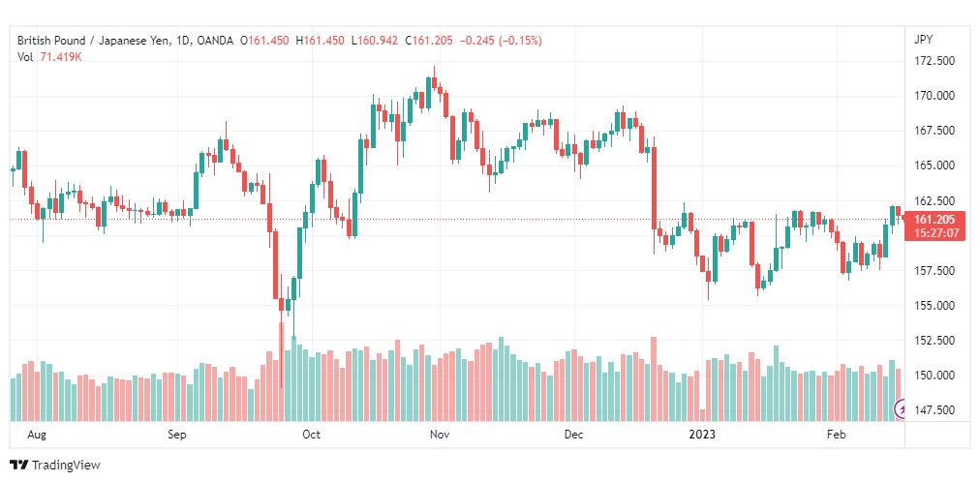Click the 71.419K volume value
The width and height of the screenshot is (980, 482).
tap(63, 57)
